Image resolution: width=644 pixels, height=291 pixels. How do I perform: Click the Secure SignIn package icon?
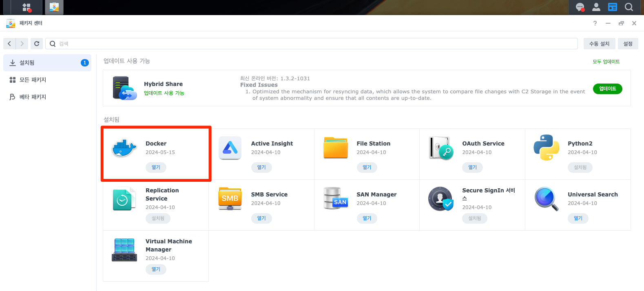441,198
